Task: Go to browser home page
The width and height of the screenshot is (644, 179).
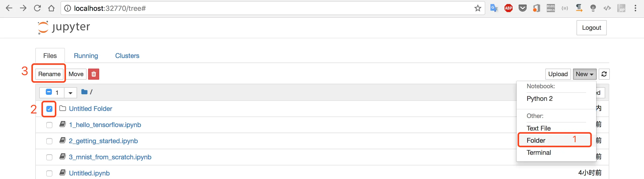Action: pos(51,8)
